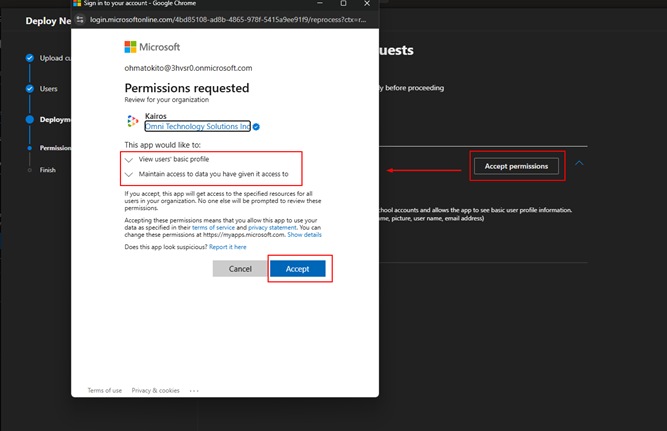Click the Report it here link
The height and width of the screenshot is (431, 667).
click(x=228, y=247)
